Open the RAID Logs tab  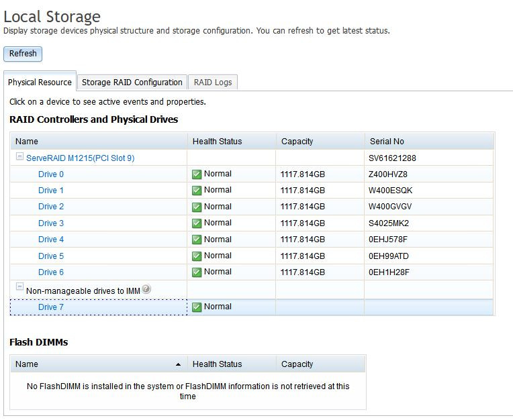[213, 83]
